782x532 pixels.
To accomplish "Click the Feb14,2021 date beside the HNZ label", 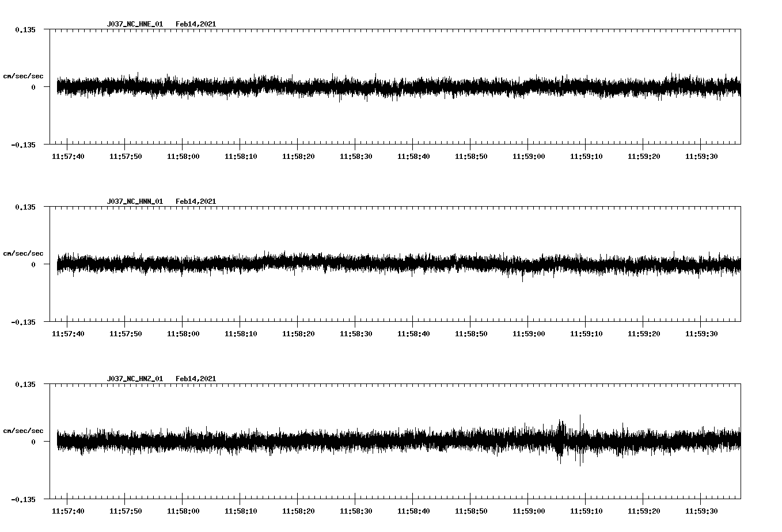I will (x=196, y=378).
